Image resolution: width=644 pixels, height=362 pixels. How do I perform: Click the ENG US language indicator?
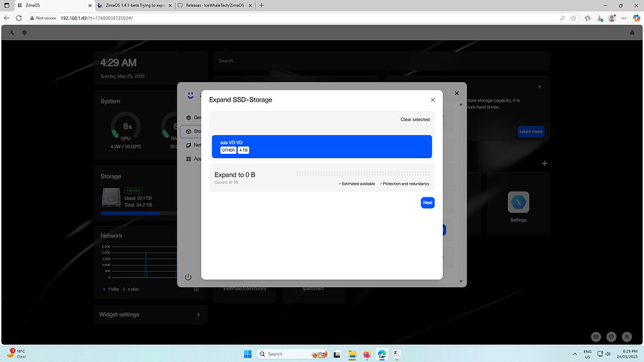click(x=587, y=354)
